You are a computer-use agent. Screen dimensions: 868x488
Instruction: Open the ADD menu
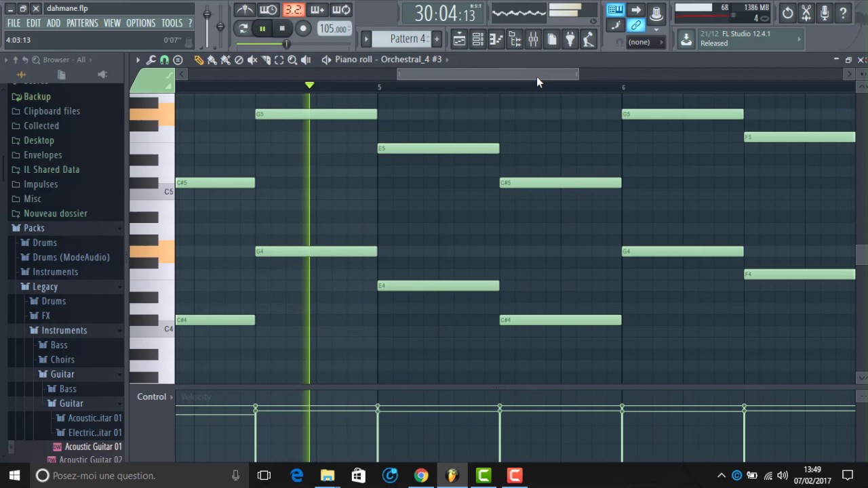[x=54, y=23]
